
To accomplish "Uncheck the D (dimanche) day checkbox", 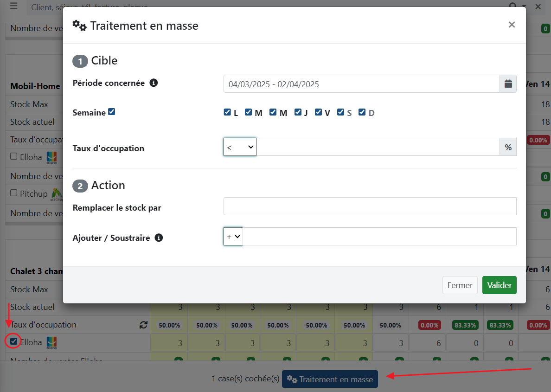I will 362,112.
